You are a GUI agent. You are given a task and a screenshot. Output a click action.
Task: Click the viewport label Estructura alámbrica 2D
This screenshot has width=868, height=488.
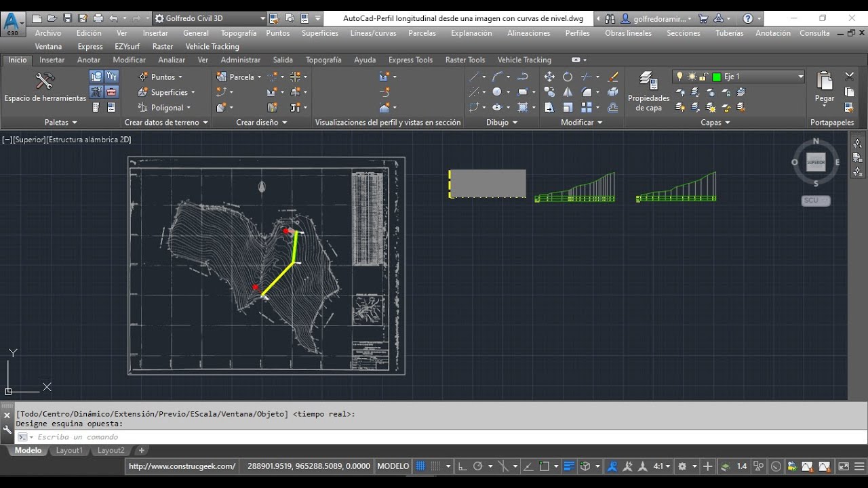(89, 140)
